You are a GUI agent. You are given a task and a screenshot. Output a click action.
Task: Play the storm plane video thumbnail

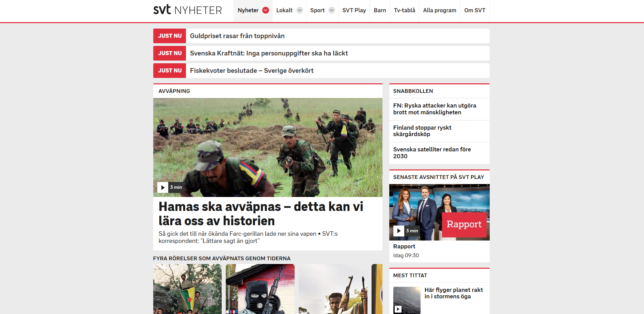tap(398, 309)
